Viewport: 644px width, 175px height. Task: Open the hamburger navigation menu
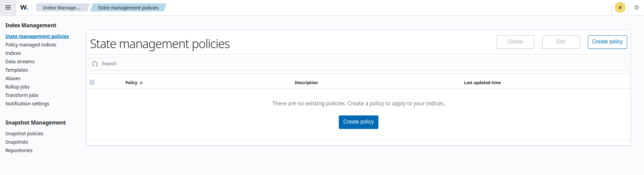pos(8,7)
